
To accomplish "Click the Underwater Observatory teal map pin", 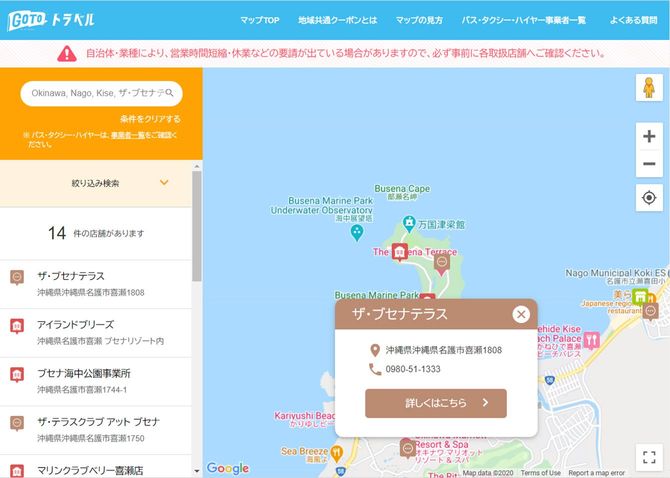I will pyautogui.click(x=356, y=232).
